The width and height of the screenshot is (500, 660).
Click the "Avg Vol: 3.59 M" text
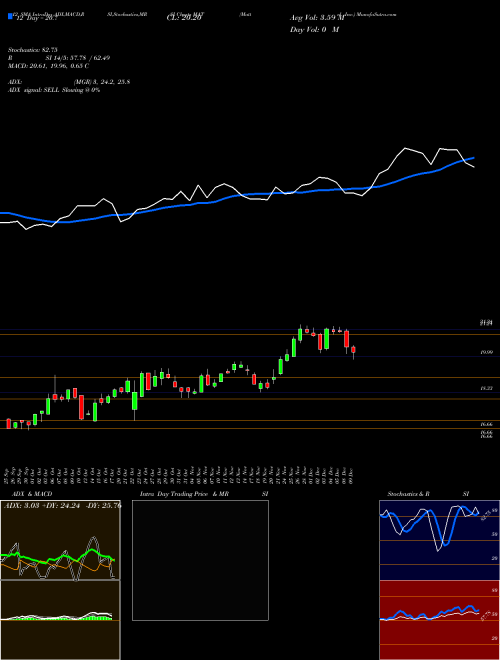pos(317,18)
